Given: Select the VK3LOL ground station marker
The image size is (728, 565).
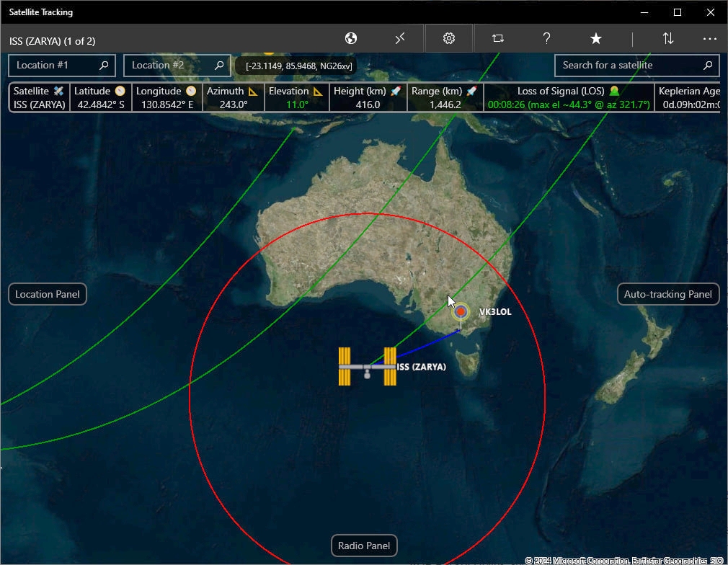Looking at the screenshot, I should pyautogui.click(x=461, y=311).
